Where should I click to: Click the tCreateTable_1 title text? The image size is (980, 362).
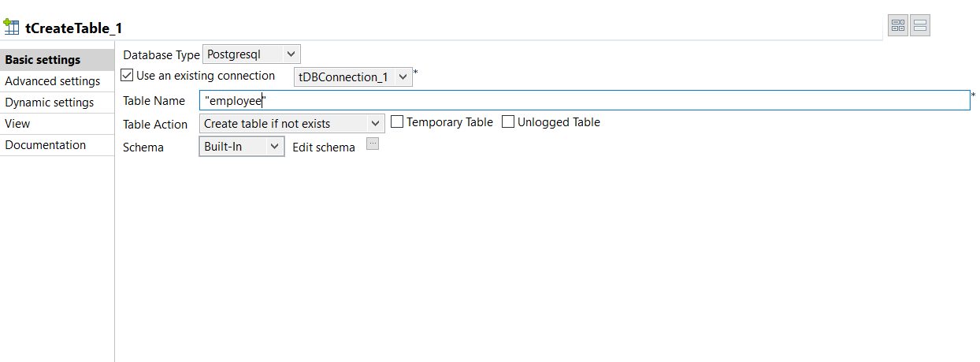tap(74, 28)
